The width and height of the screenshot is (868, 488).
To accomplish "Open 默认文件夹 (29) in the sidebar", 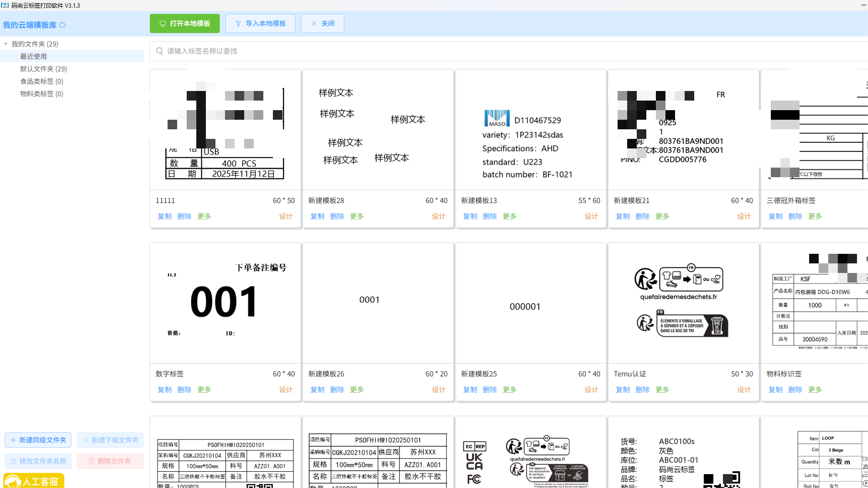I will 43,69.
